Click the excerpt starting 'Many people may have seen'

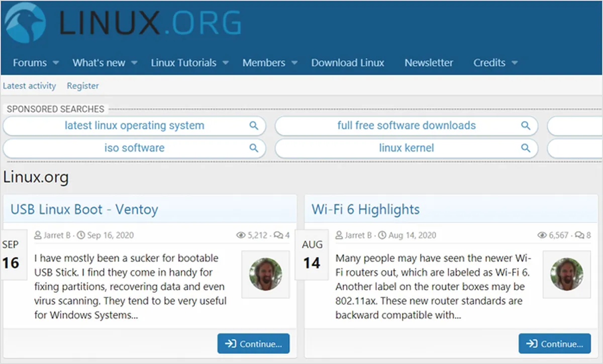433,287
